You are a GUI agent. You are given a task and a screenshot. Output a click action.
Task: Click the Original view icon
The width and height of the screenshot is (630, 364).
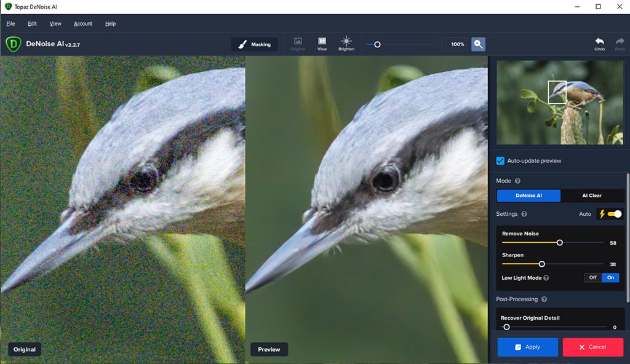point(298,44)
